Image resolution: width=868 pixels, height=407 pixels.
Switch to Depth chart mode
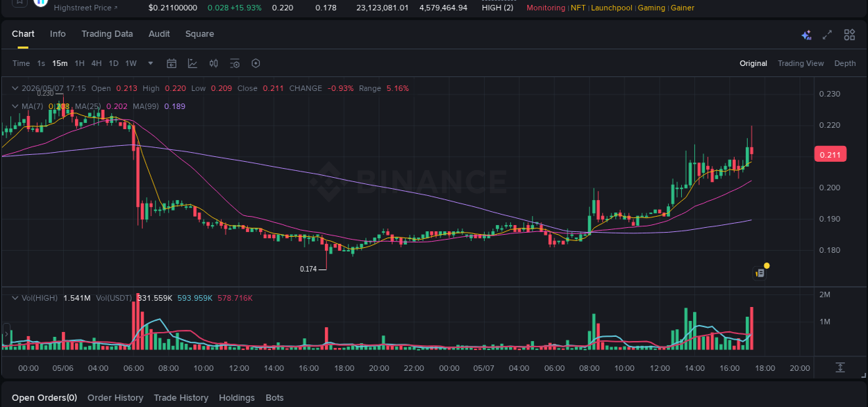[845, 63]
